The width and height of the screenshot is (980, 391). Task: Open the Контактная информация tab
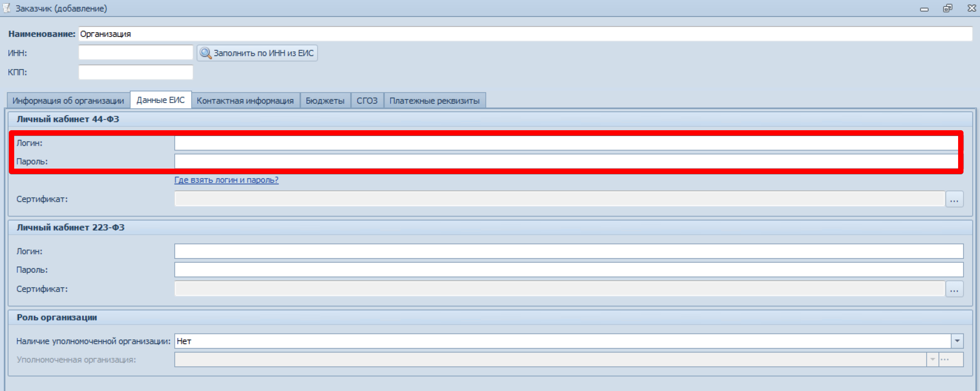point(245,101)
